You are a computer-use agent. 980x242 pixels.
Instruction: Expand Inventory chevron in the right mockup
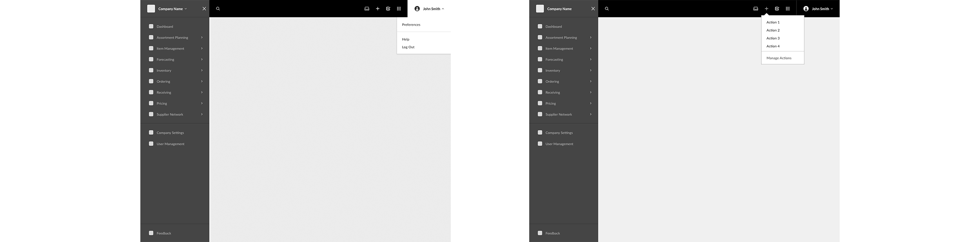click(591, 70)
